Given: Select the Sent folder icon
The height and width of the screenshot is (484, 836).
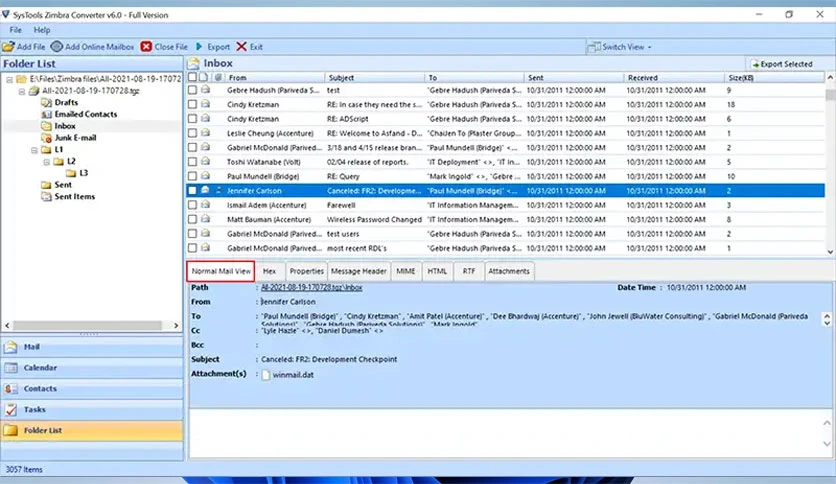Looking at the screenshot, I should [x=46, y=184].
